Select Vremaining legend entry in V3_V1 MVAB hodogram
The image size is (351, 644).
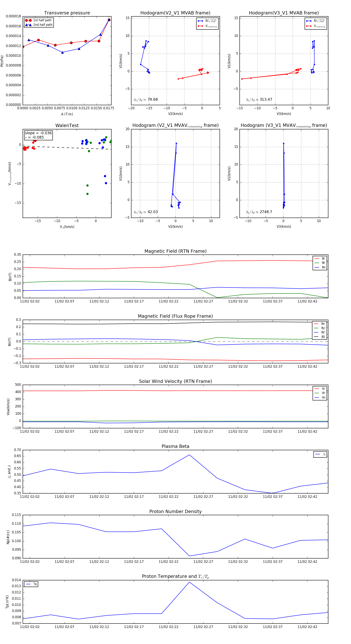point(316,26)
